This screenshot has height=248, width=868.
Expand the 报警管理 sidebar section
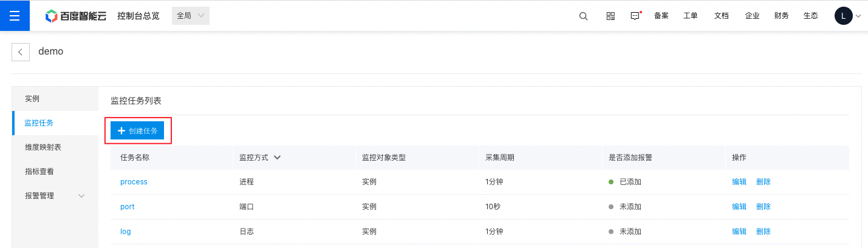(55, 196)
